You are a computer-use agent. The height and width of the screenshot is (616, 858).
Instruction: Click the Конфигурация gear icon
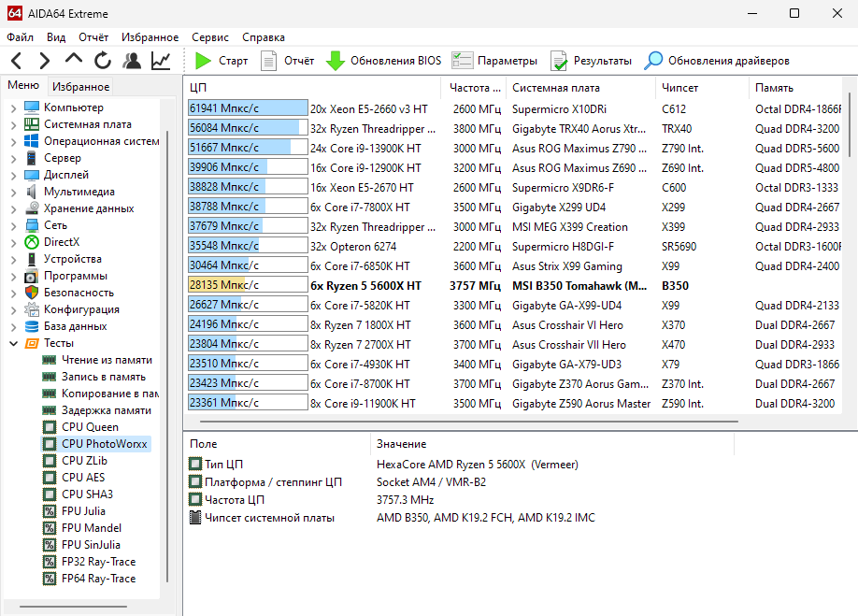point(32,309)
